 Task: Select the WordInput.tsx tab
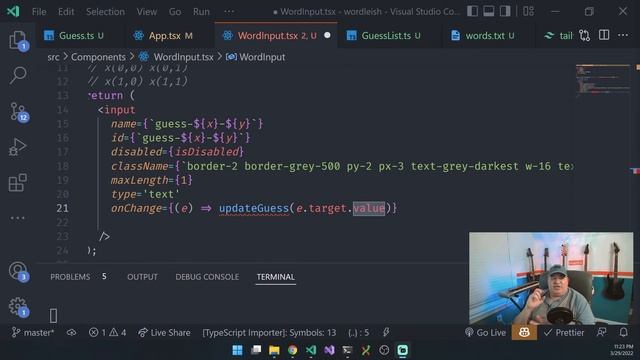pos(276,36)
